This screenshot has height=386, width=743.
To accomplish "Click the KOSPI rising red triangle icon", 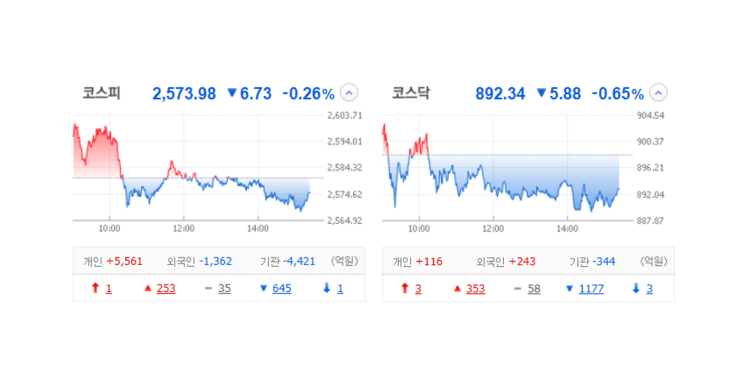I will click(x=148, y=288).
